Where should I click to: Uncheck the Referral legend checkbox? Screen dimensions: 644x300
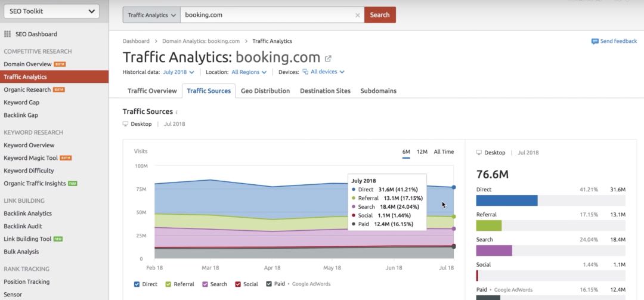(x=168, y=284)
